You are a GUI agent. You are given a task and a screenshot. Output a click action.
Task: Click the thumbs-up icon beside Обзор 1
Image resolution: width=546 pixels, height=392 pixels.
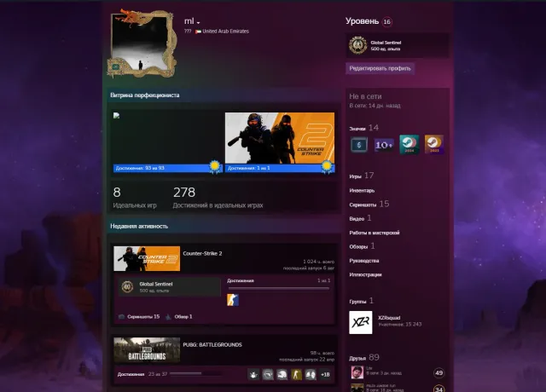[x=169, y=316]
